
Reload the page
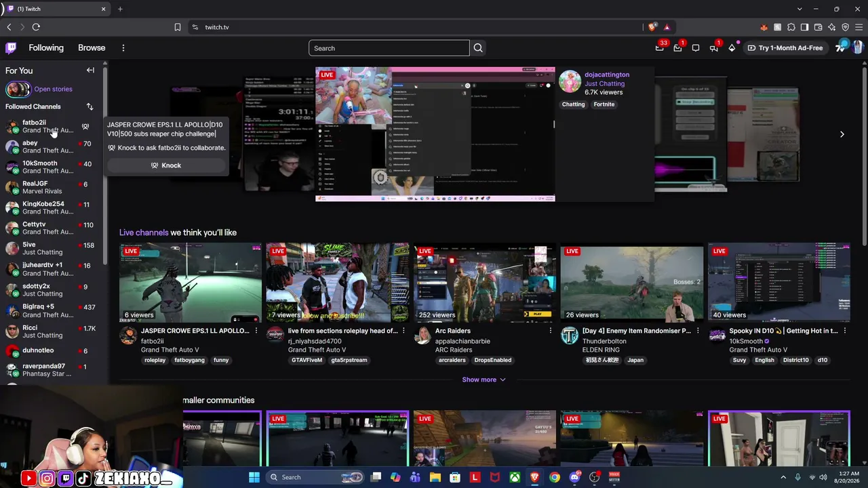[x=36, y=27]
